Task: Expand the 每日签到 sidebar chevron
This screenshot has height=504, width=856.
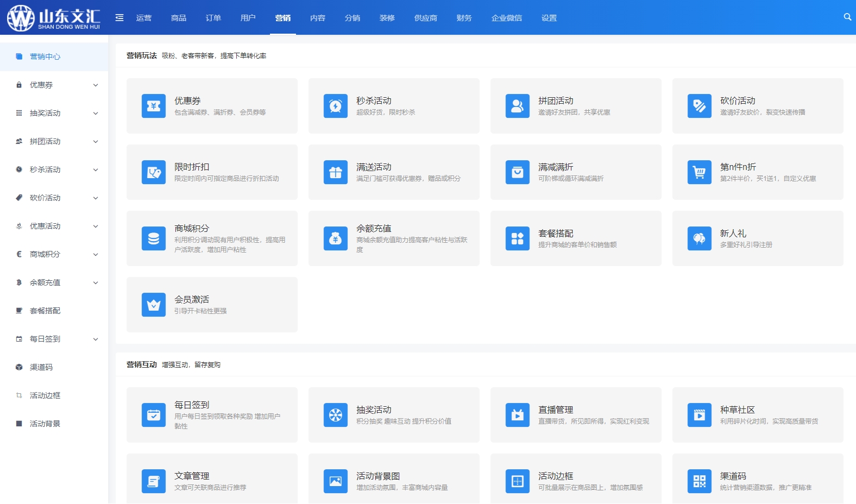Action: tap(96, 339)
